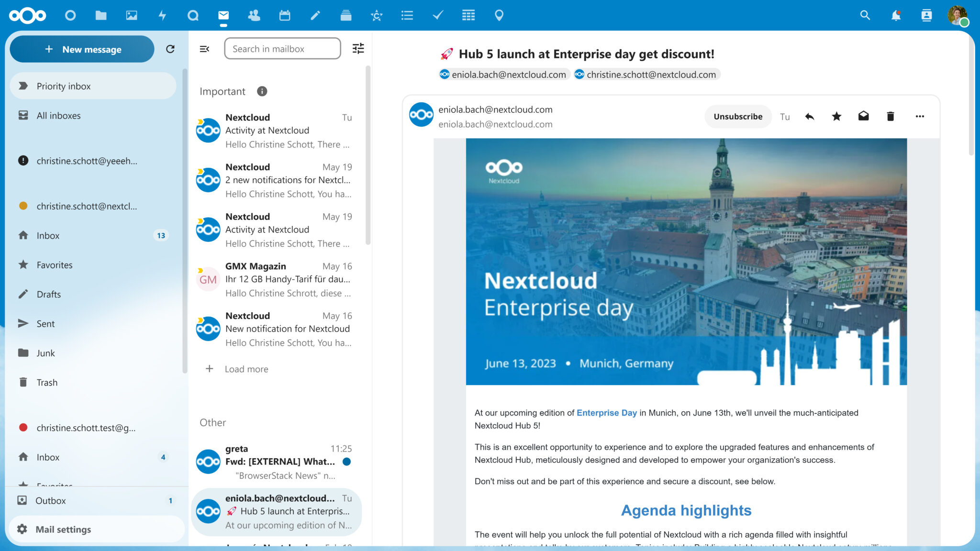Open the Files app from the top bar
980x551 pixels.
click(101, 15)
